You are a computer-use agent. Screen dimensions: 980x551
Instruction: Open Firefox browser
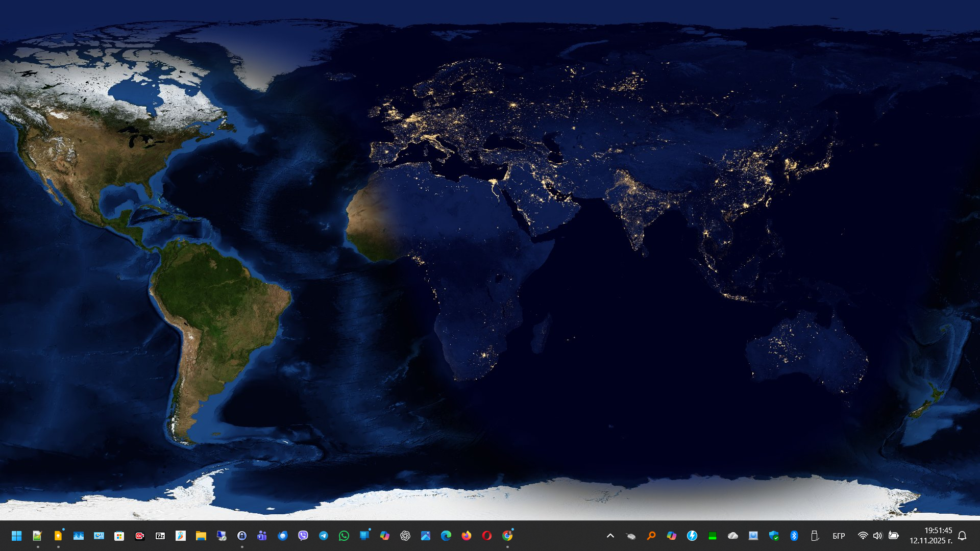coord(467,536)
